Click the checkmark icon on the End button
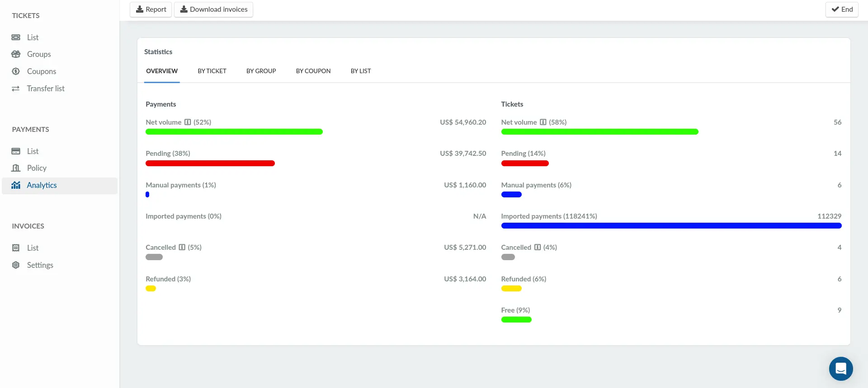Viewport: 868px width, 388px height. [835, 9]
